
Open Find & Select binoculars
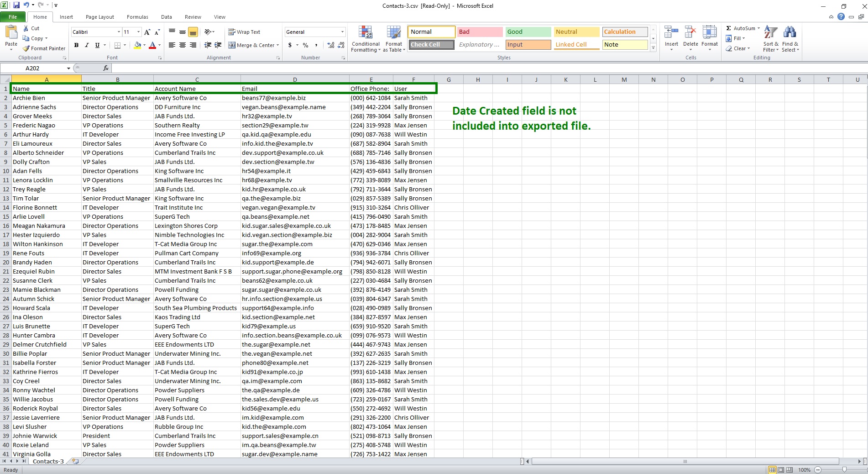click(790, 39)
